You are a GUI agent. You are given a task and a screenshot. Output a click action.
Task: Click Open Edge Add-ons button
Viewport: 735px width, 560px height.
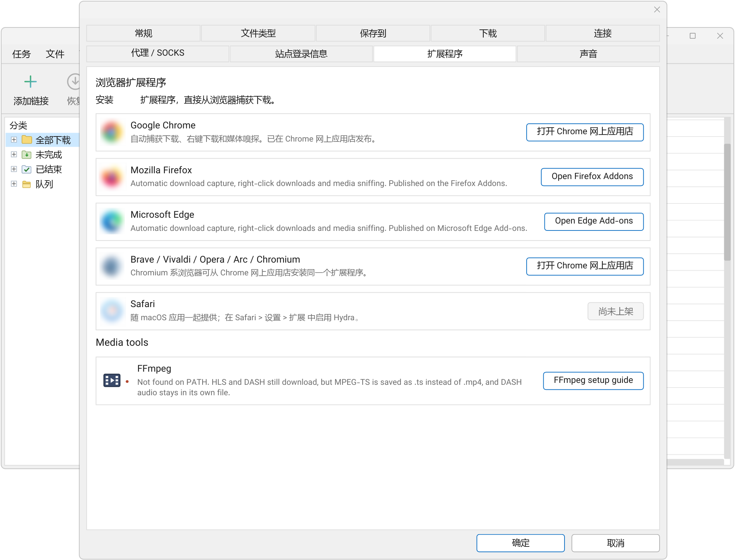594,222
